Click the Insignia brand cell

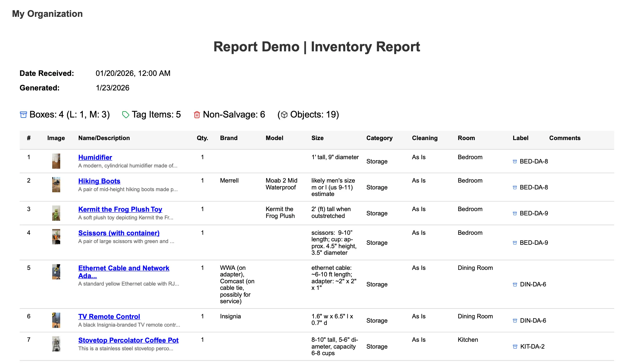click(x=230, y=316)
